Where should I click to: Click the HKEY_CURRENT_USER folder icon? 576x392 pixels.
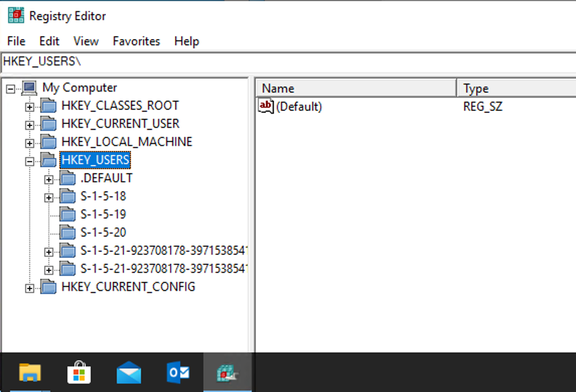(48, 124)
